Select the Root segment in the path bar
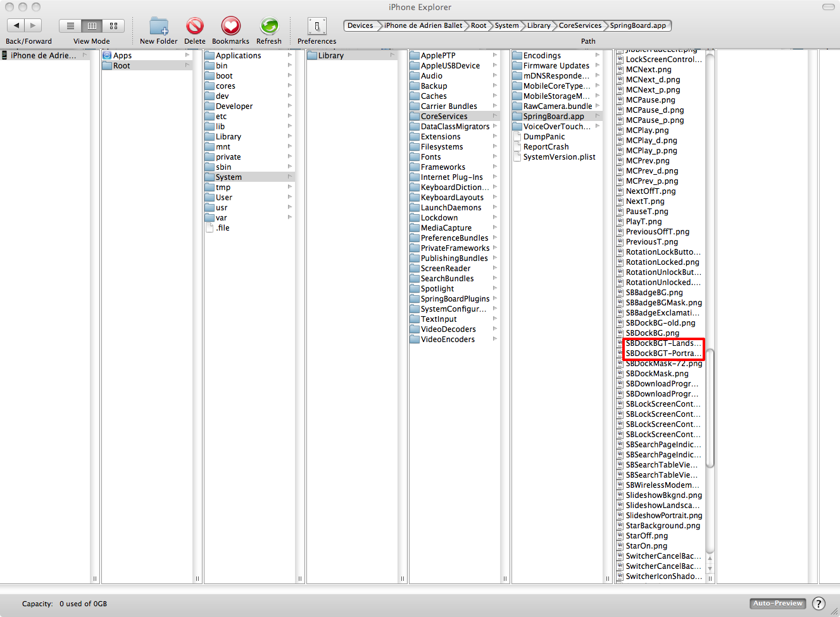 point(479,26)
